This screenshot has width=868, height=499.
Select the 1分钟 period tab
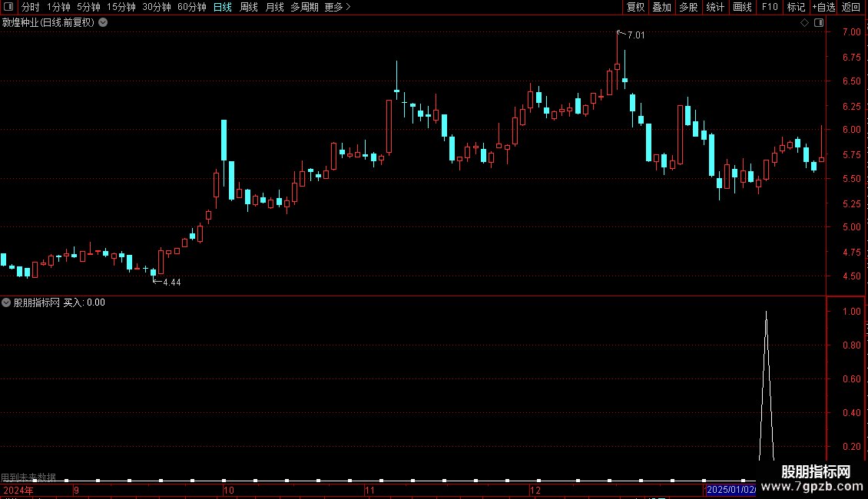tap(58, 7)
